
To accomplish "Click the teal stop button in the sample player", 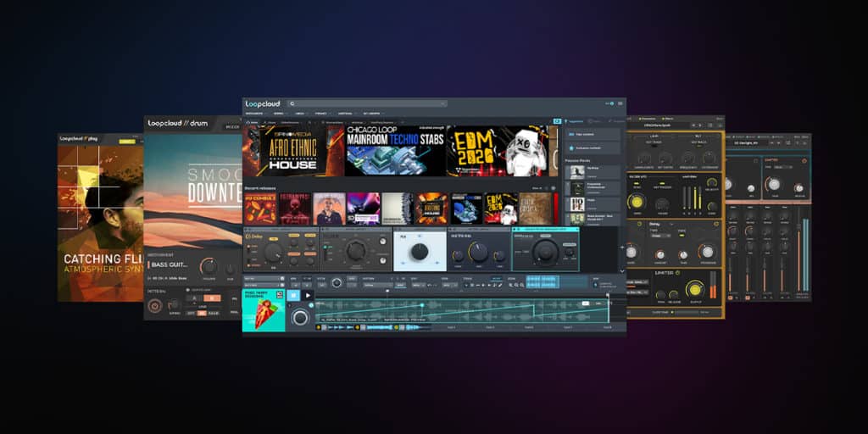I will [x=292, y=296].
